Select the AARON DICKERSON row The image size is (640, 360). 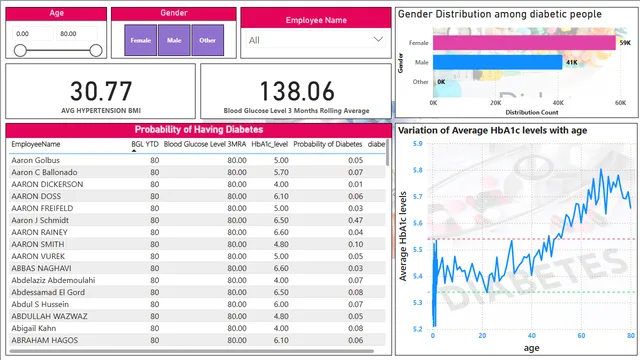pyautogui.click(x=197, y=184)
